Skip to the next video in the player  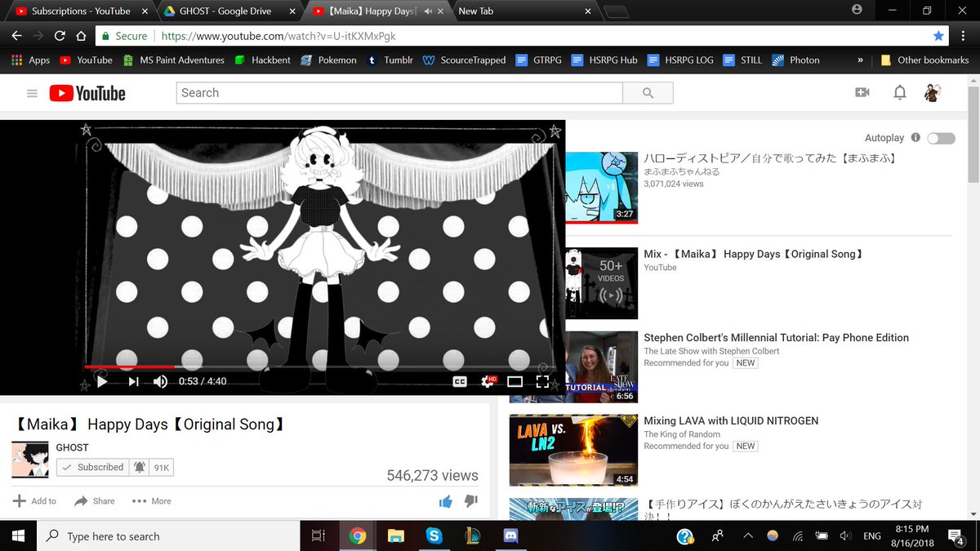(133, 381)
